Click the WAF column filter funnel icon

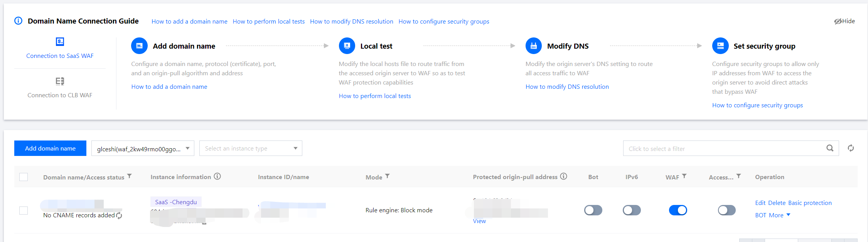(684, 176)
